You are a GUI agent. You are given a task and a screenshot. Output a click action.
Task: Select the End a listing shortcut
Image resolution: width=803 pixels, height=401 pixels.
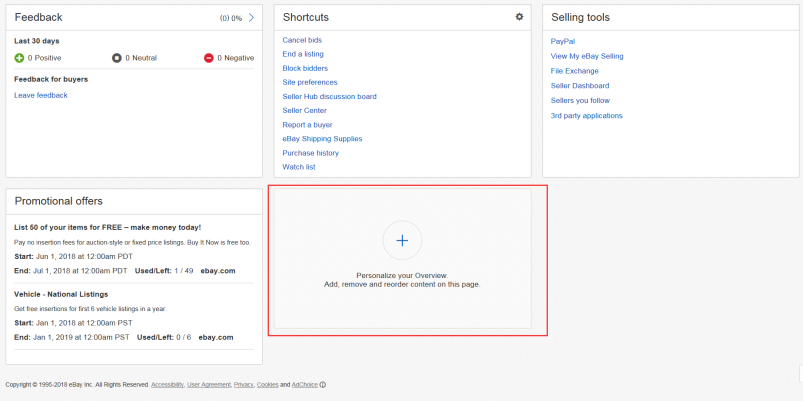point(303,54)
